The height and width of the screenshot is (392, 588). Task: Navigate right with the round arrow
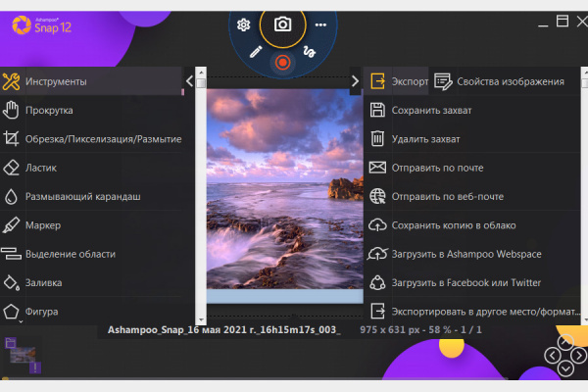[x=579, y=356]
